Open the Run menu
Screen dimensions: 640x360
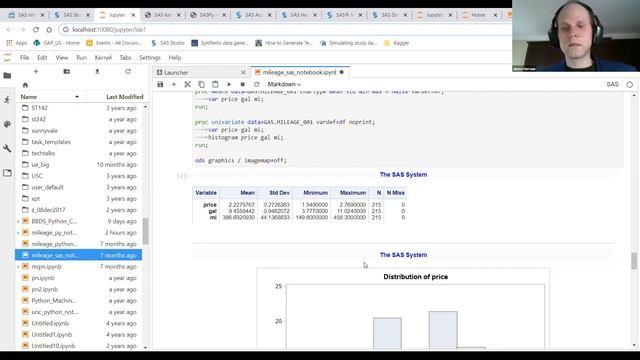point(82,58)
